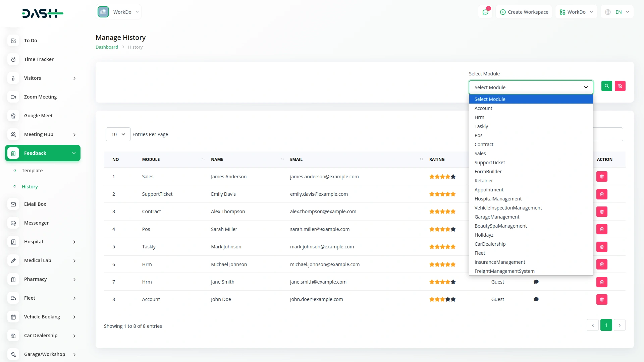Click the green search filter button

(x=606, y=86)
